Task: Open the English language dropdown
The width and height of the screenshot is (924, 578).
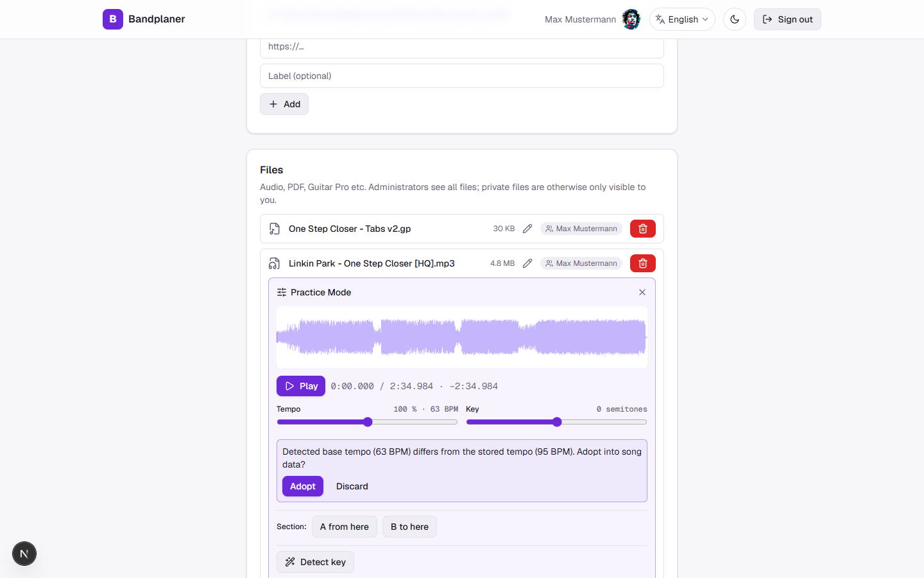Action: coord(682,19)
